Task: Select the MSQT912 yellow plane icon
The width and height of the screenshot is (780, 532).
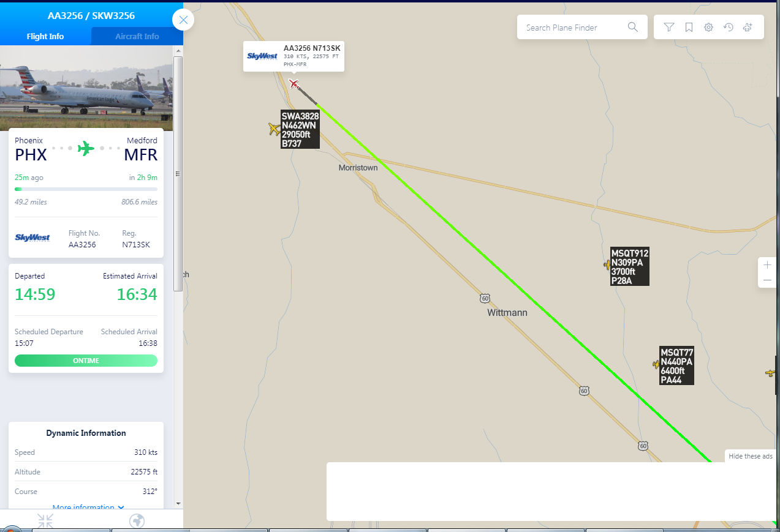Action: [x=607, y=264]
